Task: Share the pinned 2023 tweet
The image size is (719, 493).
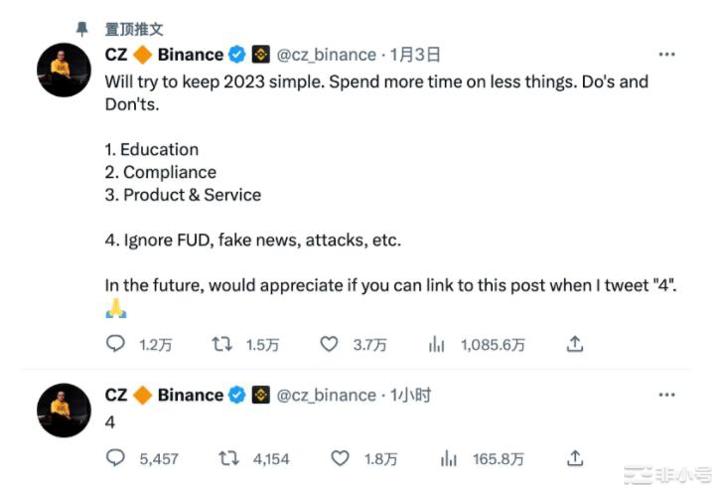Action: click(x=575, y=344)
